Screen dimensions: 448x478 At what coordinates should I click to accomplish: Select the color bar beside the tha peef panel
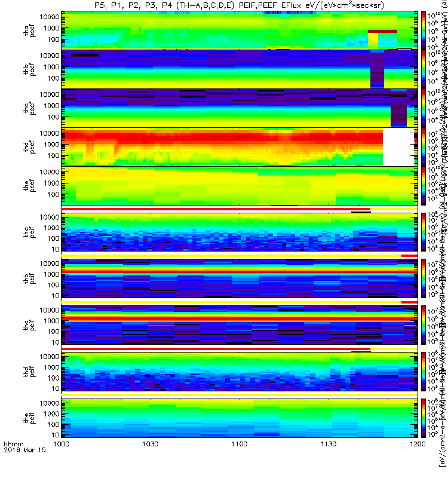click(x=424, y=30)
